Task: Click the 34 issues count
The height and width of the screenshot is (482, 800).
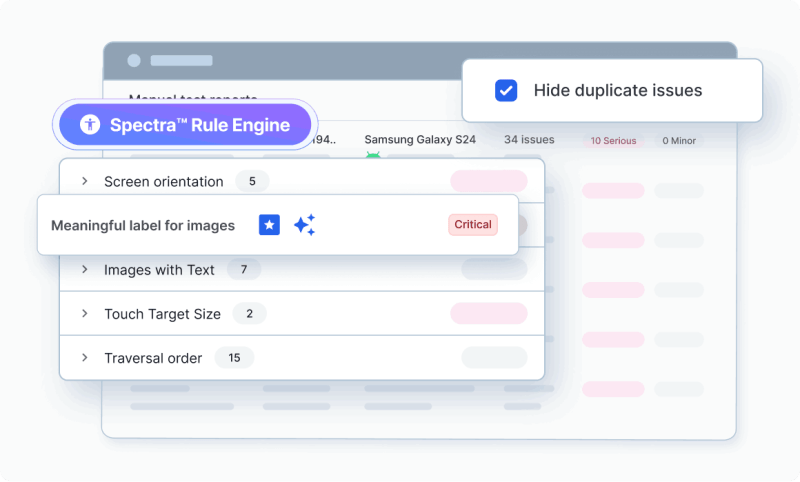Action: (x=529, y=139)
